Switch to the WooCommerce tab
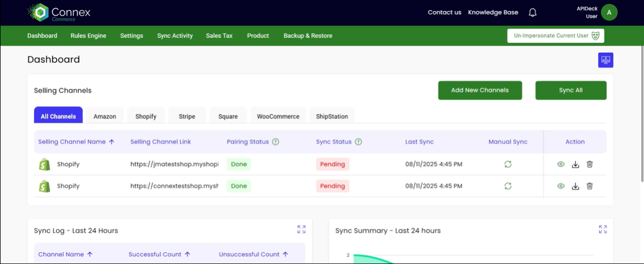The image size is (644, 264). point(278,116)
